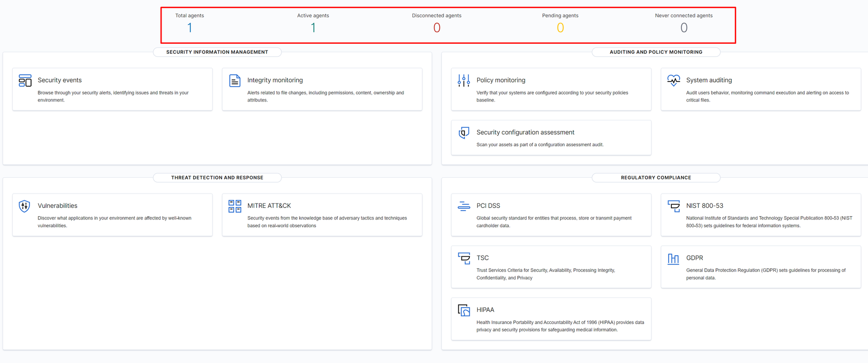868x363 pixels.
Task: Click the Active agents label
Action: point(313,16)
